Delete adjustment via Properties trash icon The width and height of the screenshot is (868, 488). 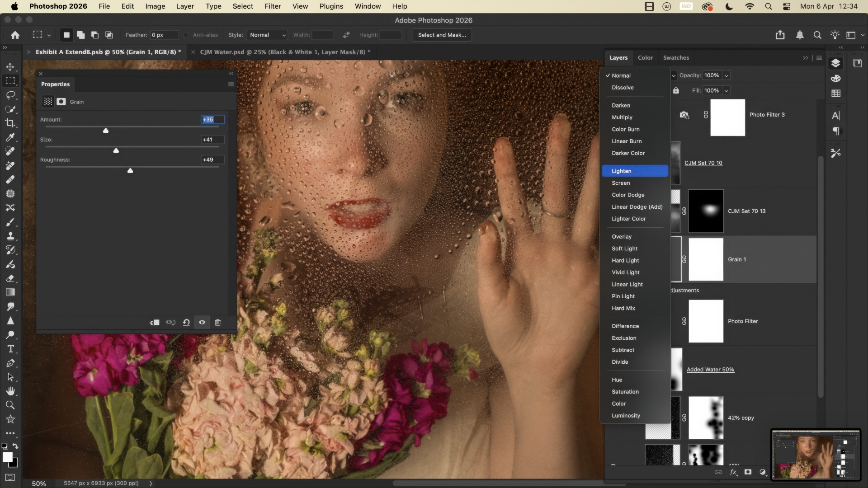tap(218, 322)
